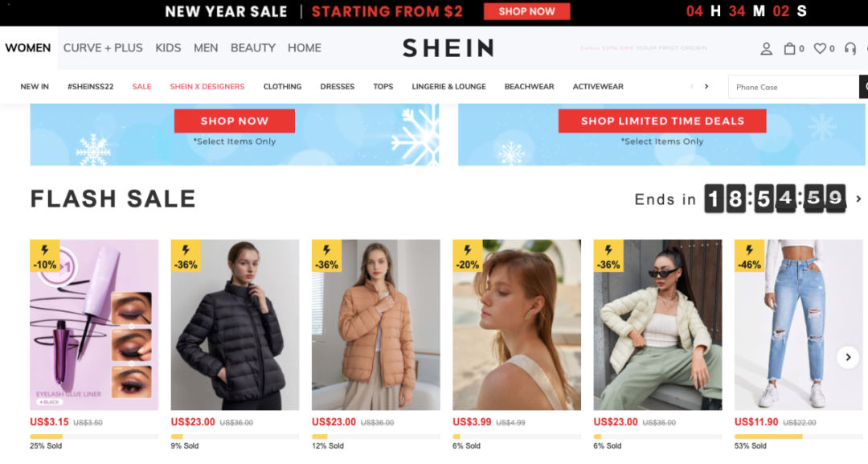Open the DRESSES menu item
The width and height of the screenshot is (868, 464).
(337, 86)
